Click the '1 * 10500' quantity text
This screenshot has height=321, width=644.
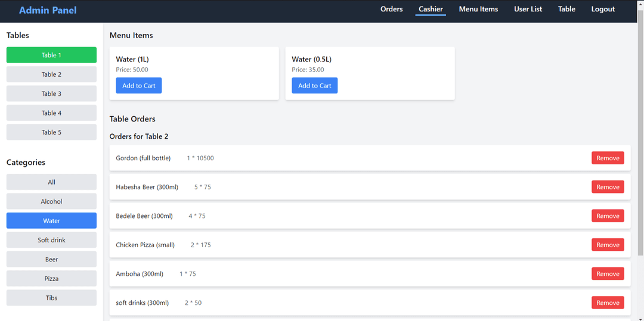click(200, 158)
